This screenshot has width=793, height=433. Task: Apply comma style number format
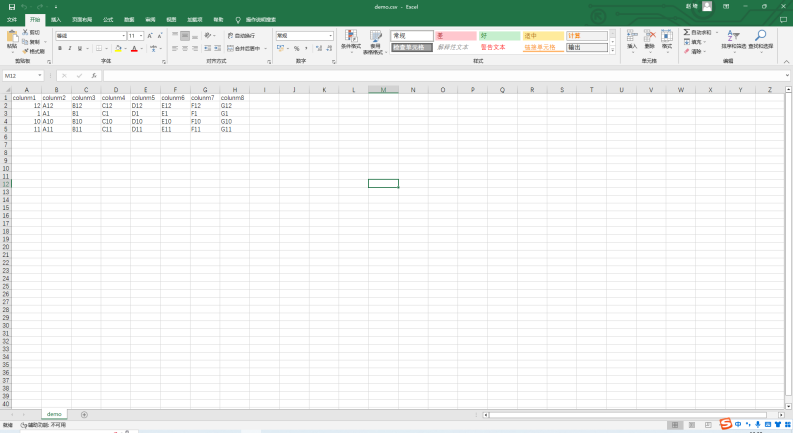[306, 49]
